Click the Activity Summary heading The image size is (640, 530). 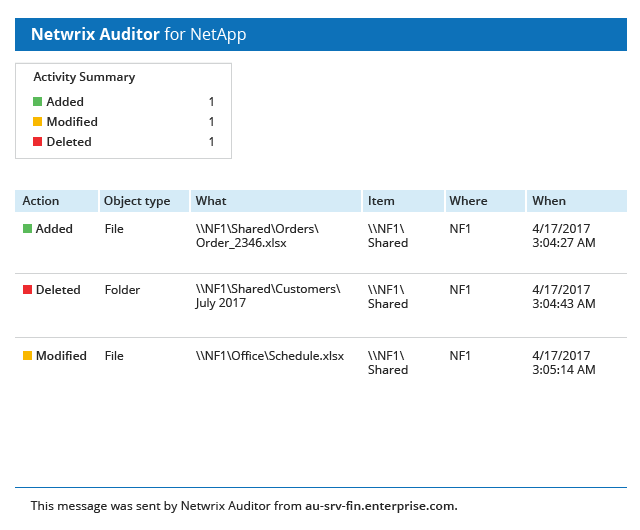84,77
